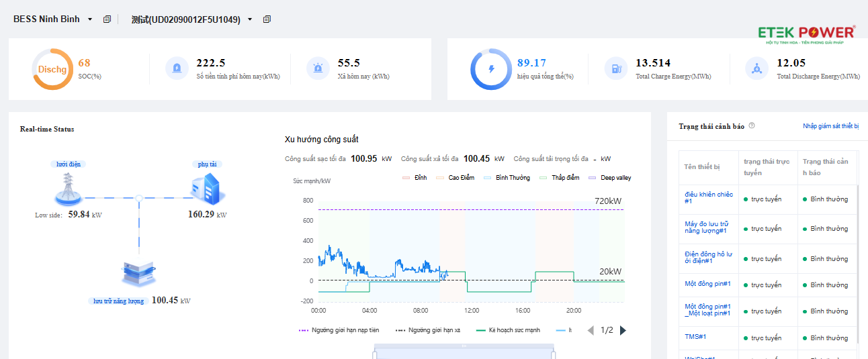The image size is (868, 359).
Task: Click the Dischg SOC ring gauge
Action: [x=52, y=69]
